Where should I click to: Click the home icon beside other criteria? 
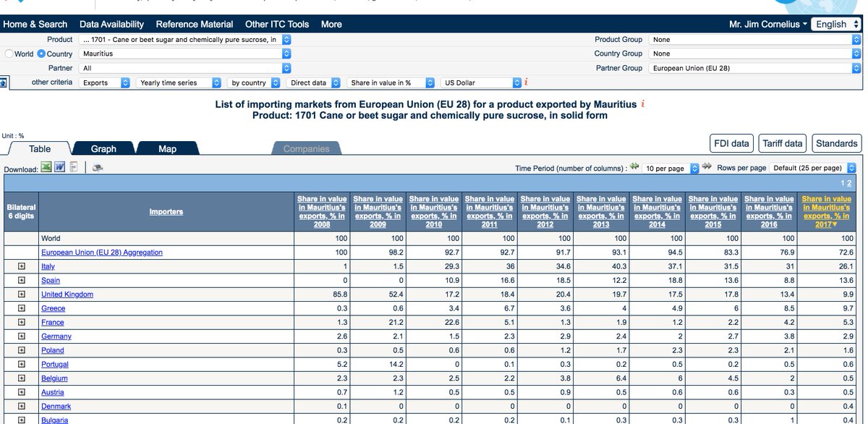[4, 83]
